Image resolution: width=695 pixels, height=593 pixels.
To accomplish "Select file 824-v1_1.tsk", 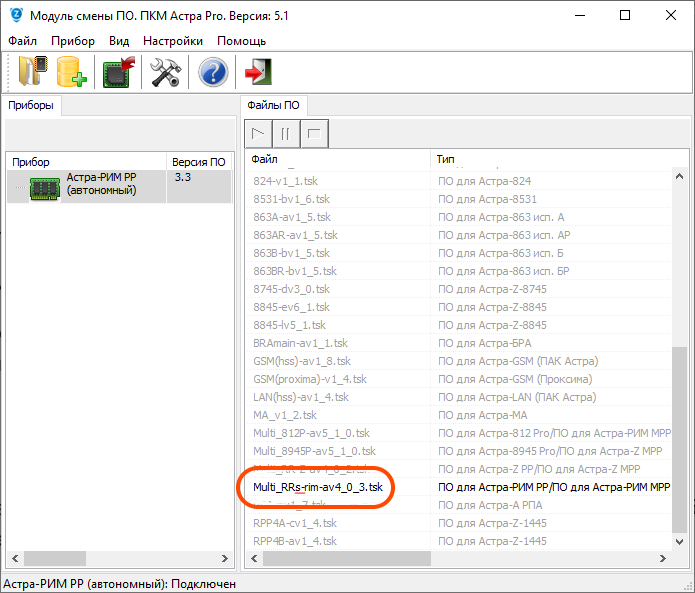I will [x=285, y=181].
